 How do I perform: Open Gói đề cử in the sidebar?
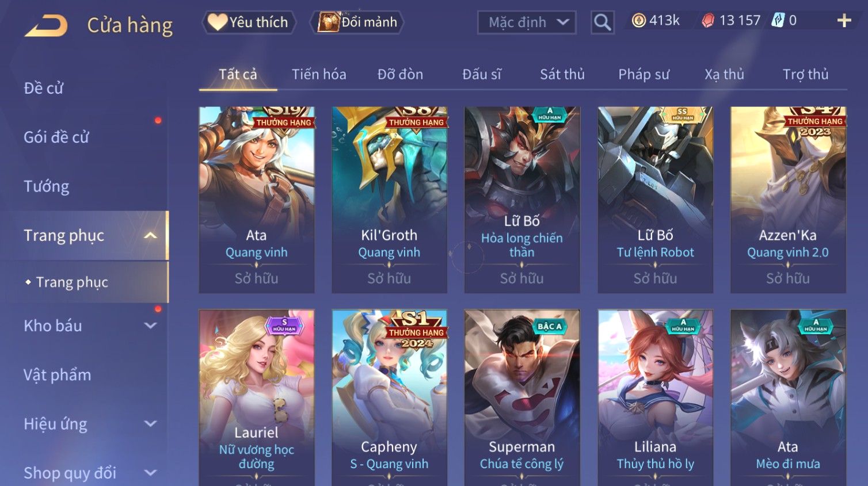[x=56, y=137]
